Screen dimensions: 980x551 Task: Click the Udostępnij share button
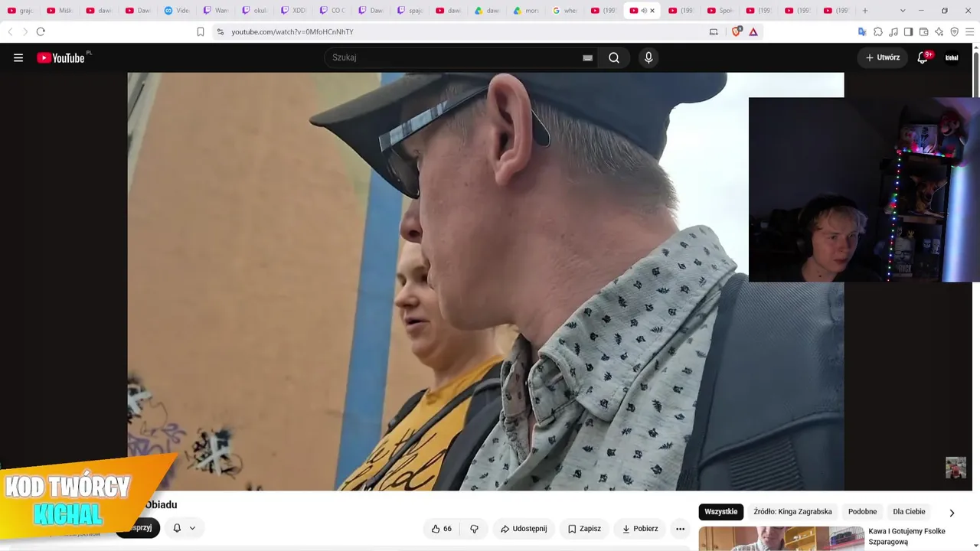click(x=524, y=529)
